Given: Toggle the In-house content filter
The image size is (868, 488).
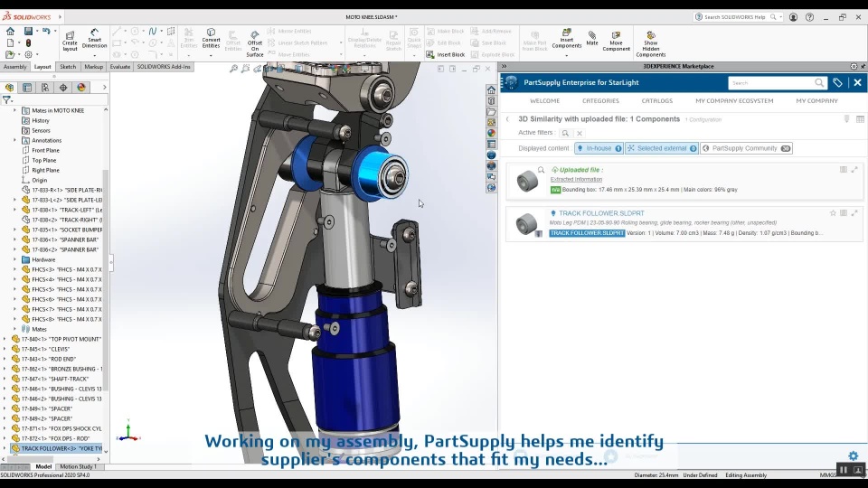Looking at the screenshot, I should (x=599, y=148).
